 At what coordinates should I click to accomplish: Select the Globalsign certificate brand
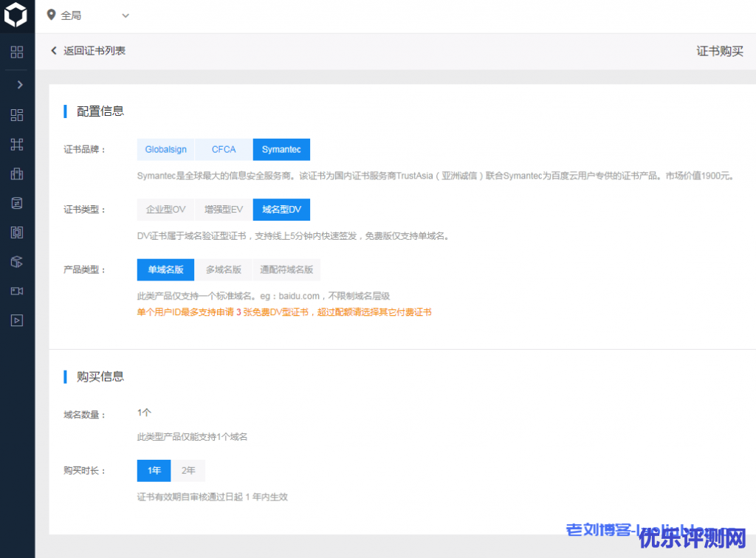tap(165, 150)
